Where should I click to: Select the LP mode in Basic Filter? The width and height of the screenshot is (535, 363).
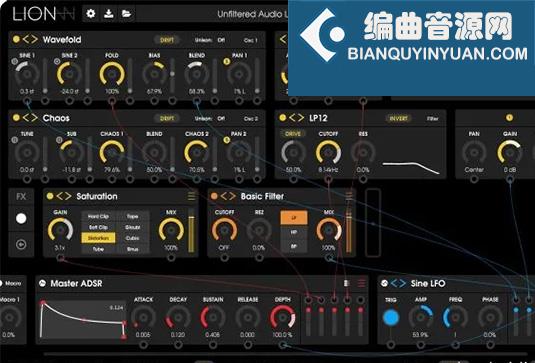[294, 218]
